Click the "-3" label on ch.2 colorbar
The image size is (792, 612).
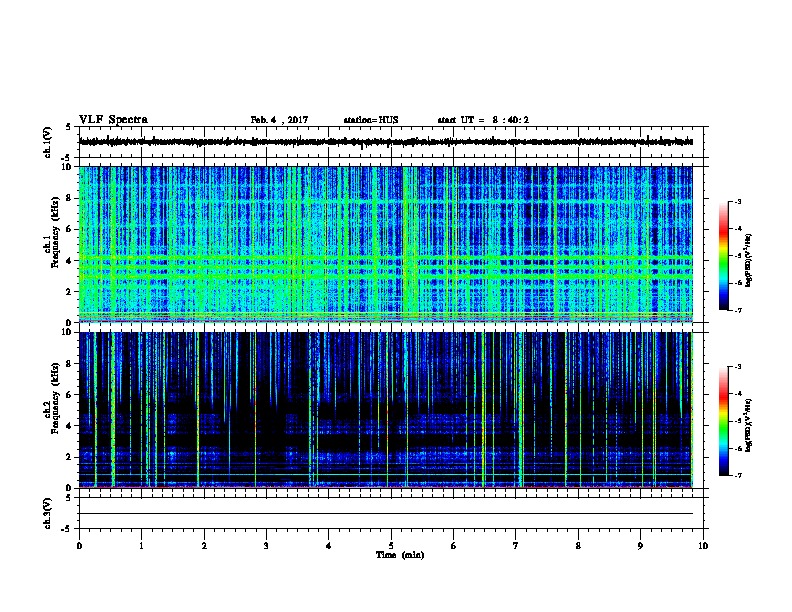click(x=738, y=367)
